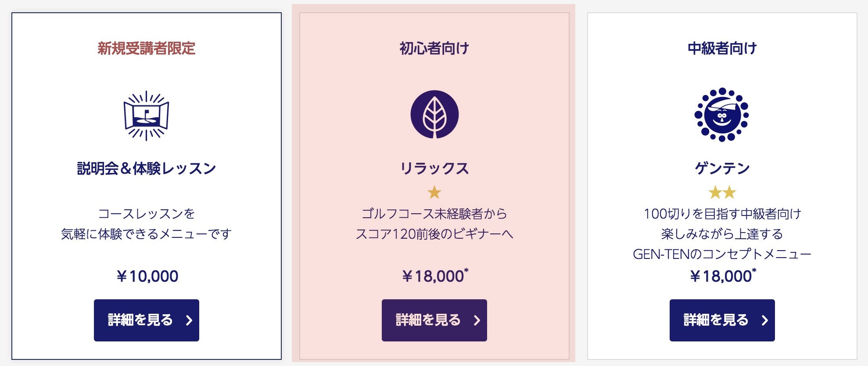Click the single gold star under リラックス
Image resolution: width=868 pixels, height=366 pixels.
coord(434,192)
